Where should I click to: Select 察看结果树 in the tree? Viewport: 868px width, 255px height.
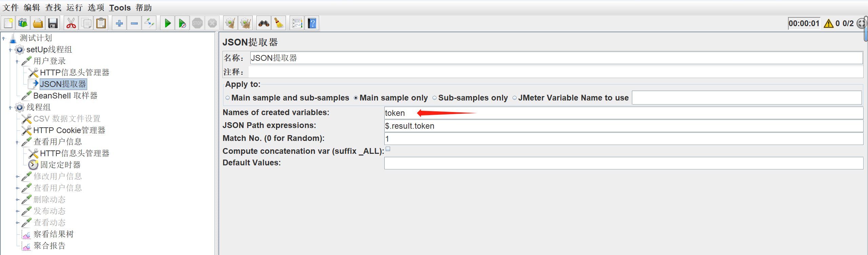tap(53, 234)
